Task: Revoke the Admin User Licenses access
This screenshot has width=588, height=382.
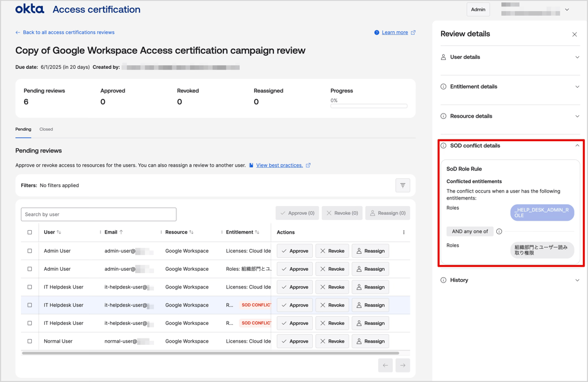Action: (x=332, y=251)
